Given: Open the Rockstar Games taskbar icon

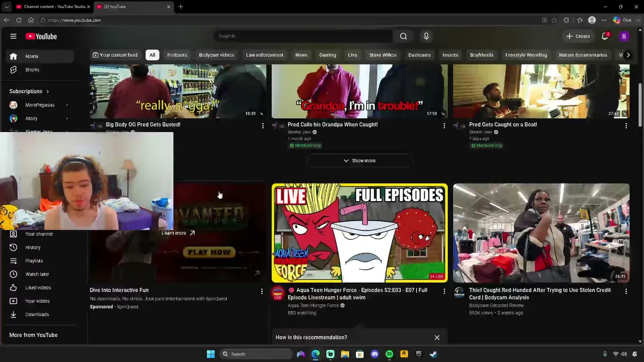Looking at the screenshot, I should click(404, 354).
